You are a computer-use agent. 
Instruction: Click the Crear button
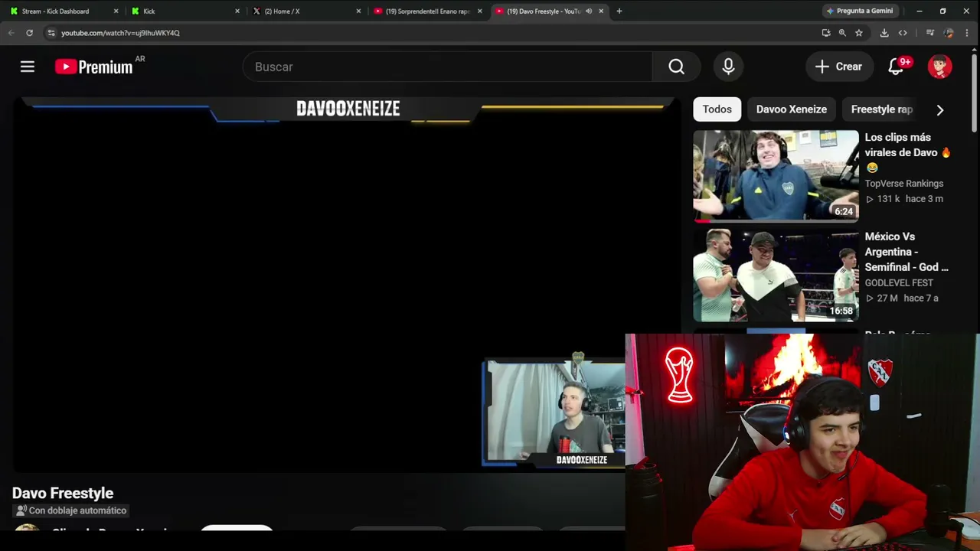pyautogui.click(x=839, y=67)
